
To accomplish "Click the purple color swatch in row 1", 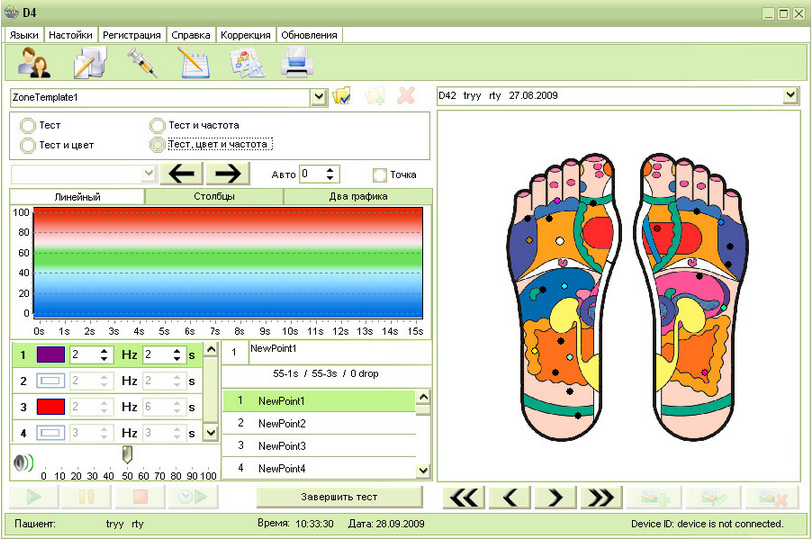I will pos(50,354).
